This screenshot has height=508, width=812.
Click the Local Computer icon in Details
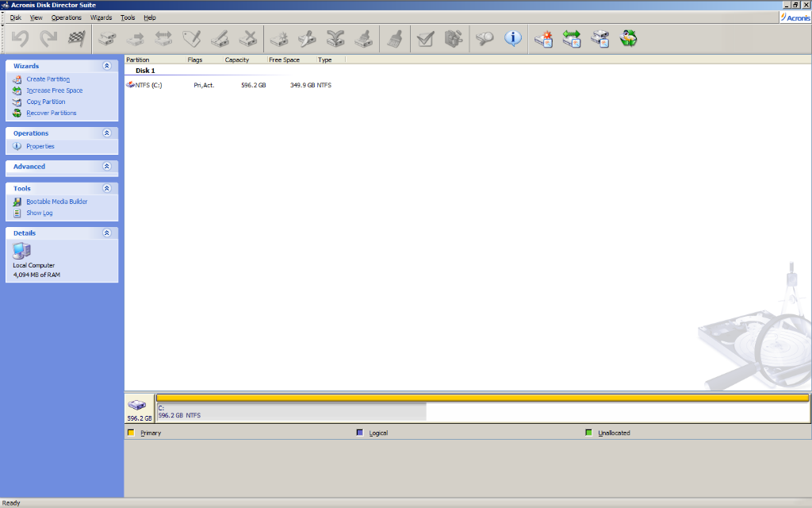coord(21,251)
